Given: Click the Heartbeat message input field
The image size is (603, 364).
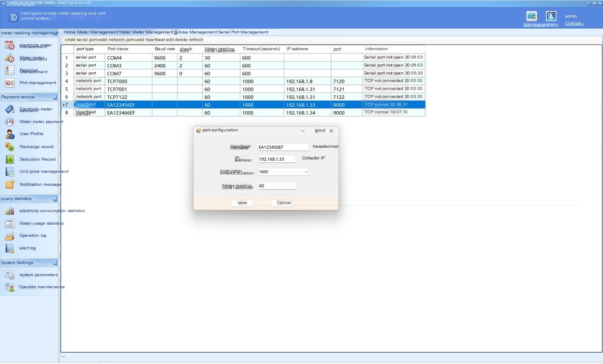Looking at the screenshot, I should pos(283,147).
